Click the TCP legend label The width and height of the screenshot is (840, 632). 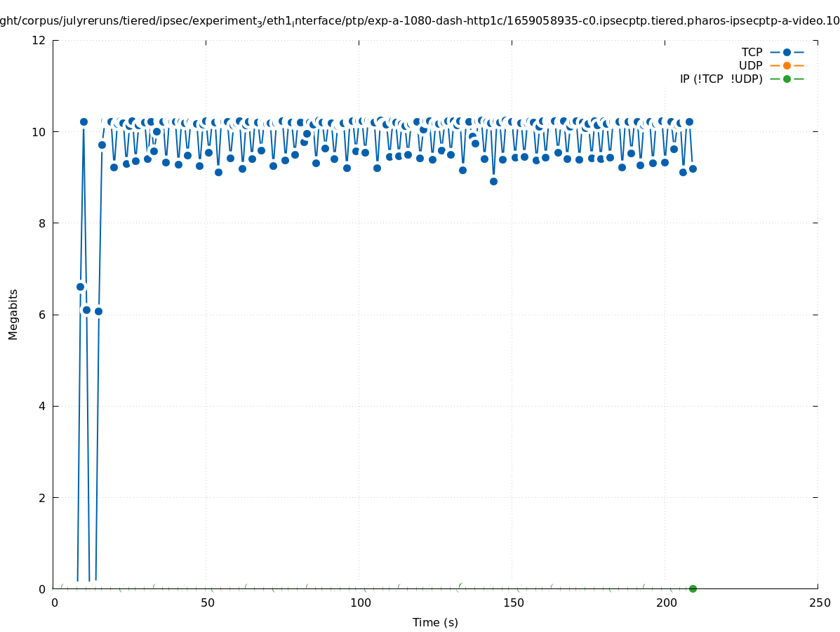(x=752, y=52)
